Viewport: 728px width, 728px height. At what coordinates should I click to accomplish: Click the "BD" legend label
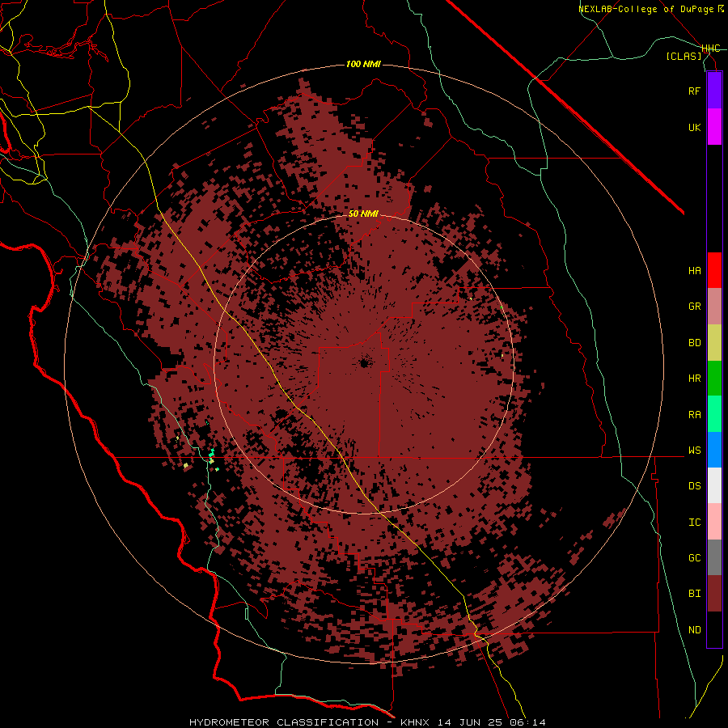coord(694,343)
